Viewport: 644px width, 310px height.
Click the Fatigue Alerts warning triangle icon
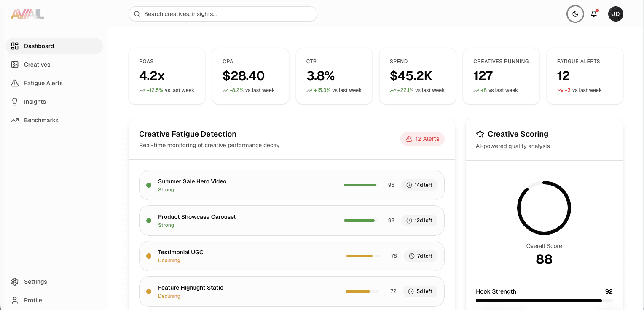tap(15, 83)
